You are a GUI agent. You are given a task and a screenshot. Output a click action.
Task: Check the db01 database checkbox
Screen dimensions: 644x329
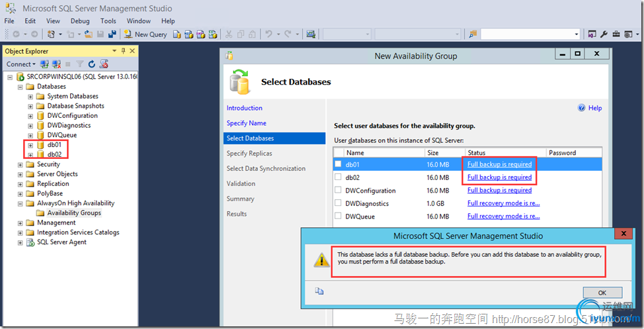click(x=338, y=164)
